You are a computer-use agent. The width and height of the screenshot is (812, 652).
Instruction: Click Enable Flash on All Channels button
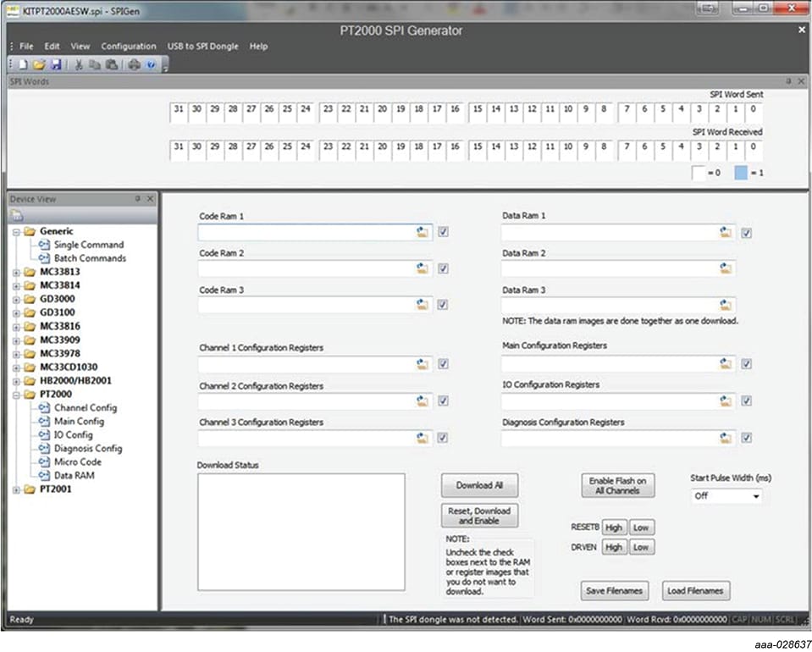617,485
